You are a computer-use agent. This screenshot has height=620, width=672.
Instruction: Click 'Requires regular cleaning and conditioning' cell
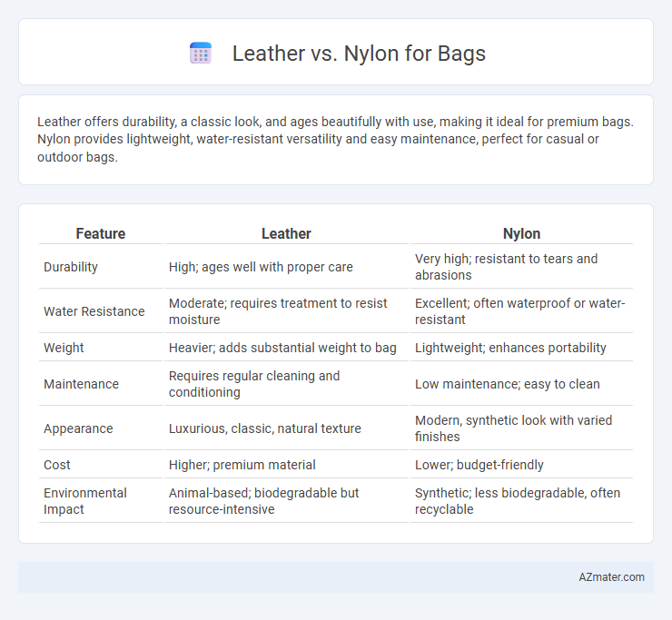click(x=286, y=384)
